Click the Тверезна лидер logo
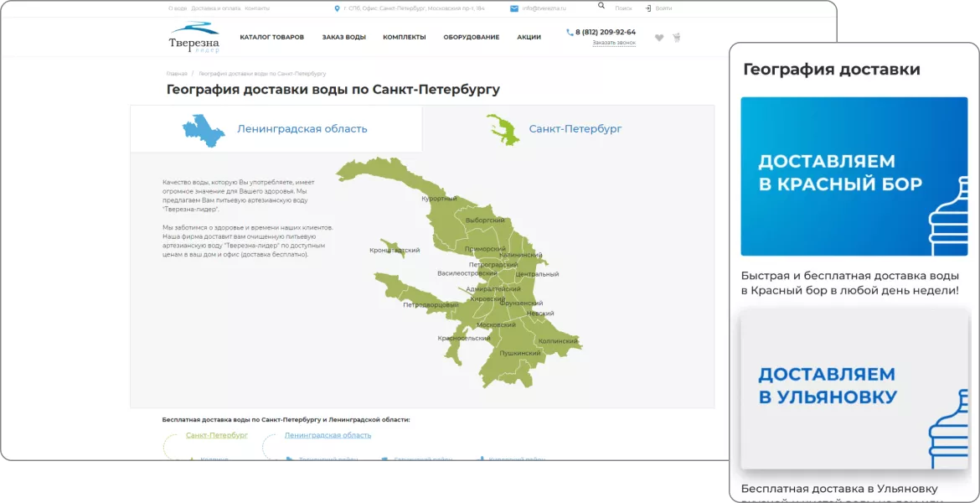The image size is (980, 503). point(193,37)
